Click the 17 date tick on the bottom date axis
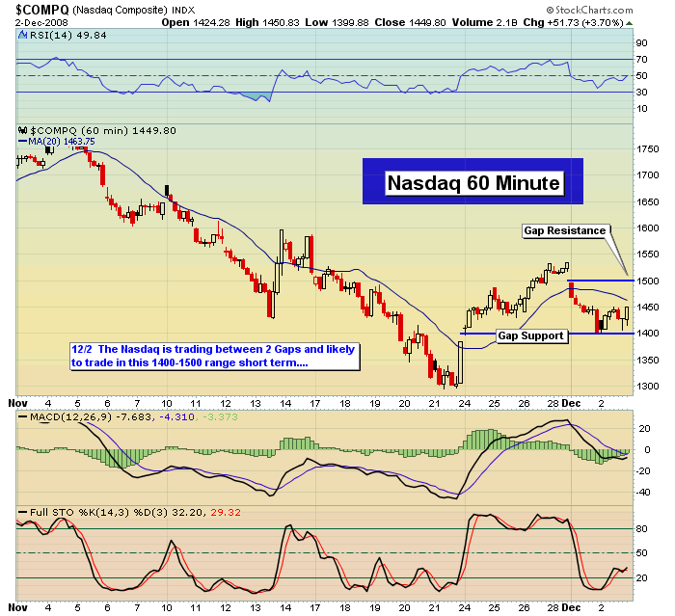The height and width of the screenshot is (616, 675). point(315,608)
